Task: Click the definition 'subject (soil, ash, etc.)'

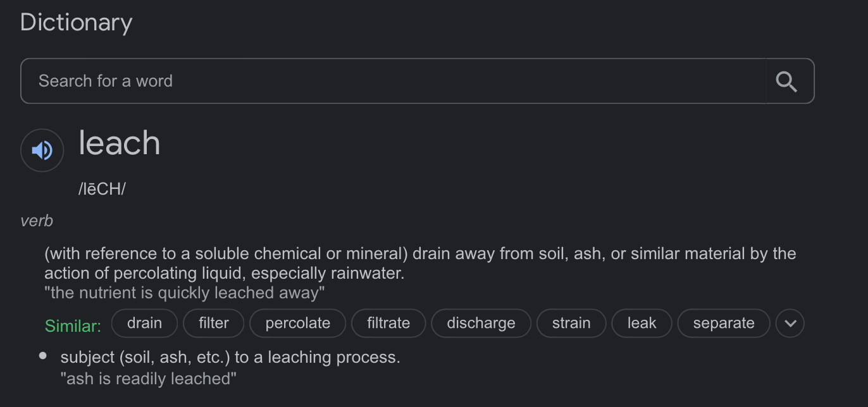Action: point(230,358)
